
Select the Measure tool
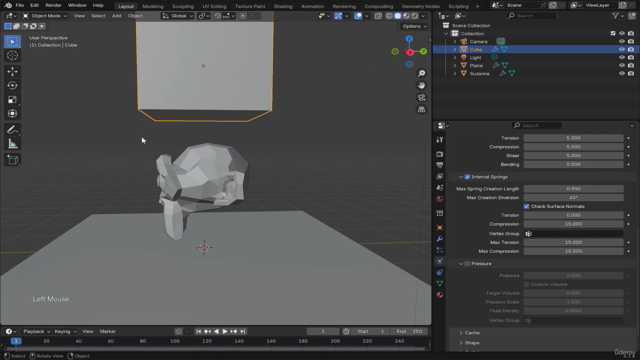pos(12,144)
